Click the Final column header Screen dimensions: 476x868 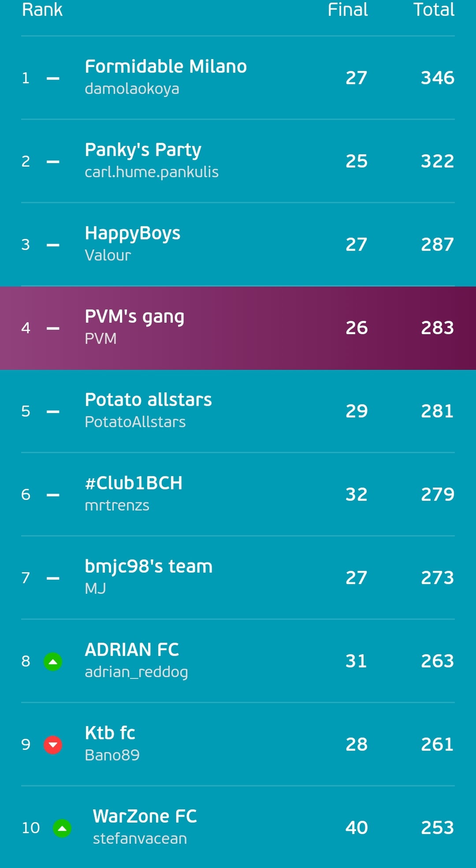tap(348, 10)
